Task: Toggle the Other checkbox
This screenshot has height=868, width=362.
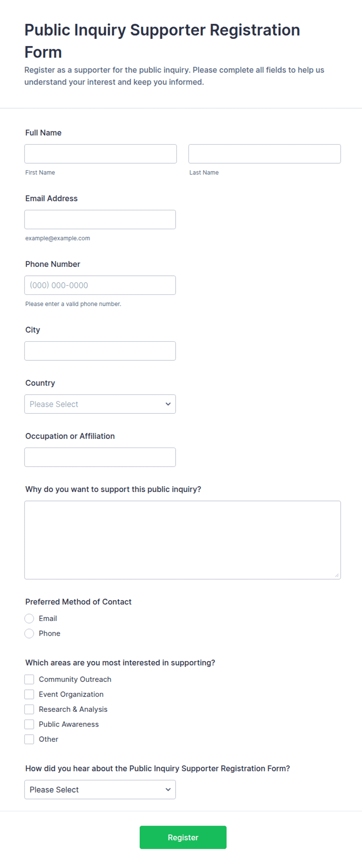Action: click(29, 739)
